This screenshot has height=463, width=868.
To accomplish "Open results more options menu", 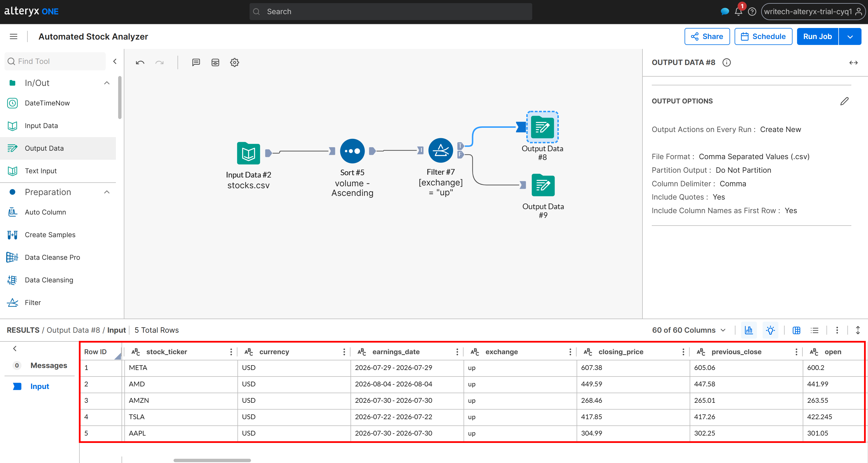I will tap(837, 330).
